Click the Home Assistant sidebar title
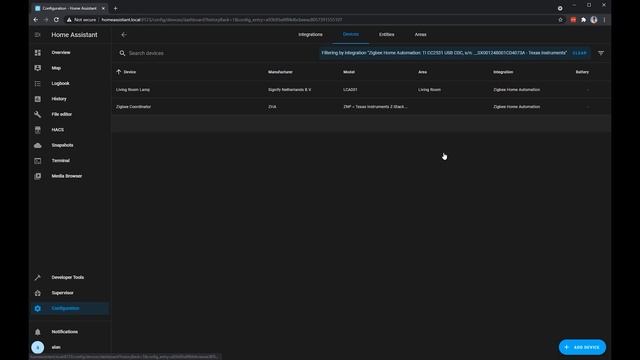 tap(74, 35)
